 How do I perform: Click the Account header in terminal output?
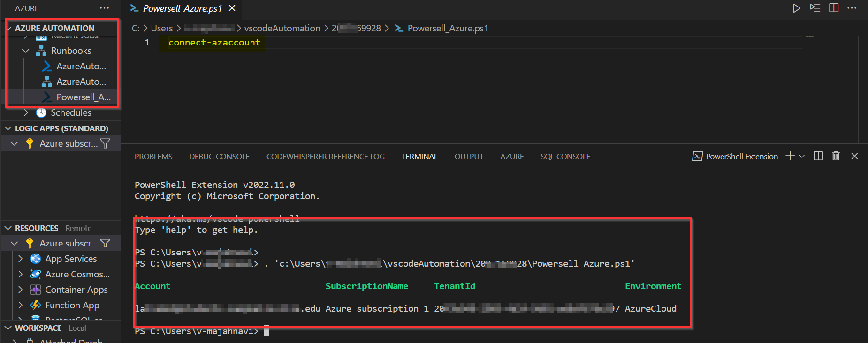(152, 286)
